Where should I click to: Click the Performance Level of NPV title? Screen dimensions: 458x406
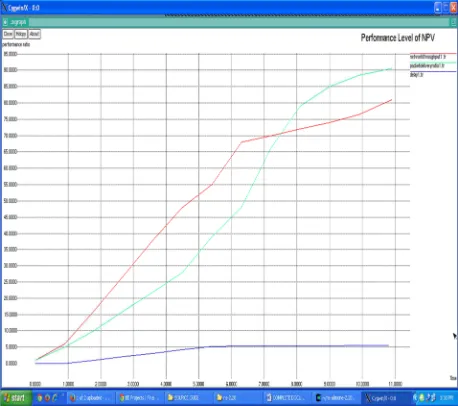click(x=398, y=38)
